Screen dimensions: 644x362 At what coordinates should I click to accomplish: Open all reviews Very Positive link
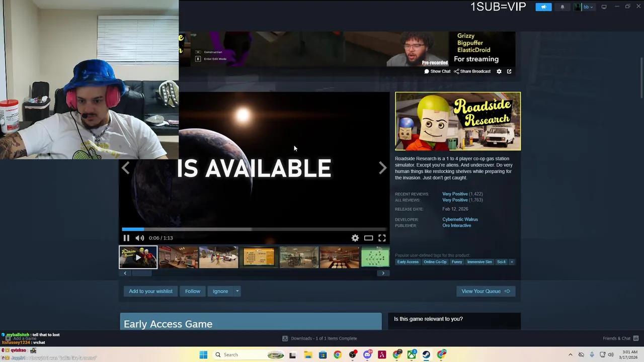455,200
